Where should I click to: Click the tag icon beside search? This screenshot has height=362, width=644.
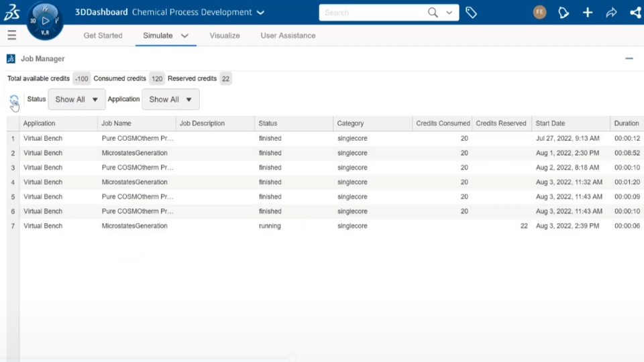471,13
